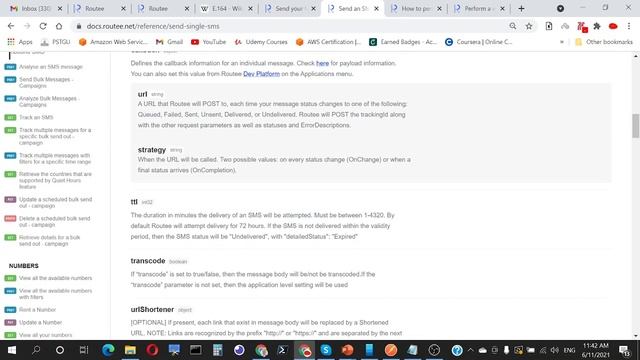Open 'Delete a scheduled bulk send out' item
The width and height of the screenshot is (640, 360).
54,222
